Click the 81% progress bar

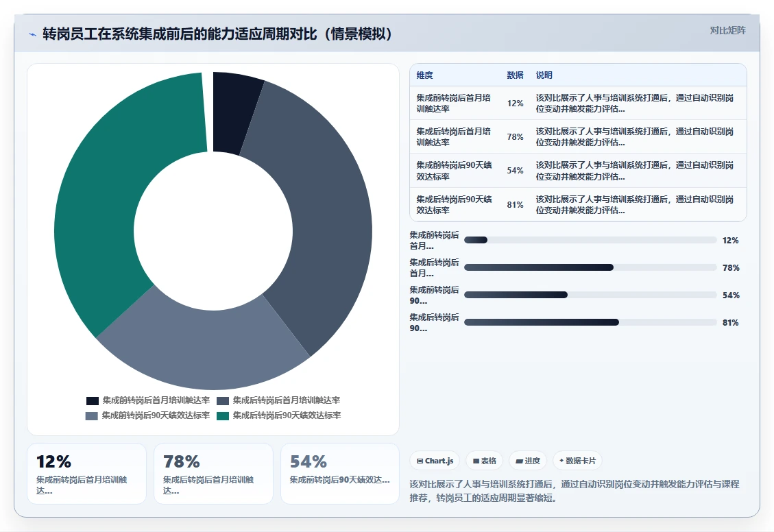[x=590, y=322]
